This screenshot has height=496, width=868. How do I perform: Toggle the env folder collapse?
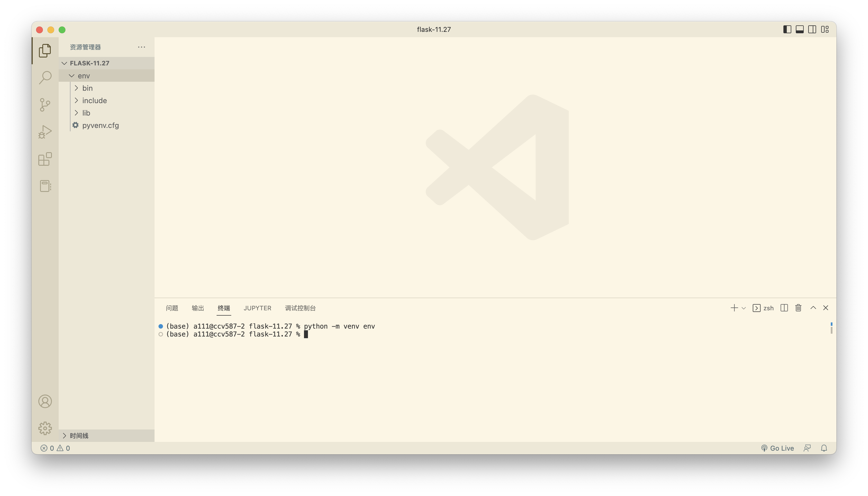tap(71, 76)
